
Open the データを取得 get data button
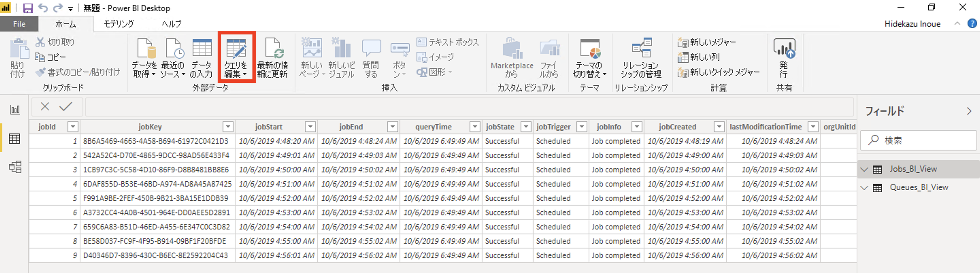pyautogui.click(x=144, y=58)
